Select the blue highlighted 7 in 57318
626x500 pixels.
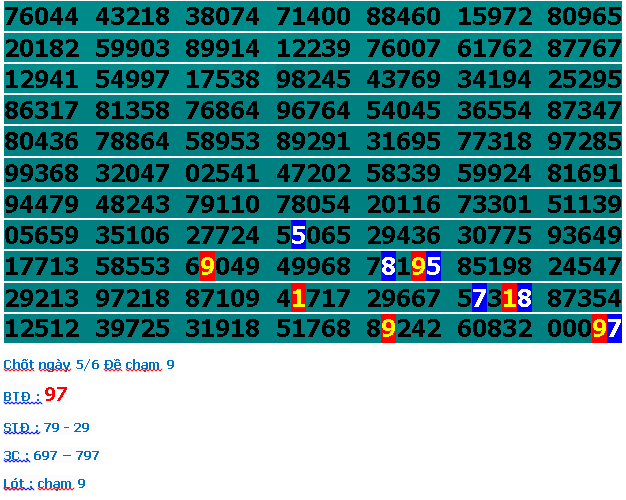[x=479, y=298]
